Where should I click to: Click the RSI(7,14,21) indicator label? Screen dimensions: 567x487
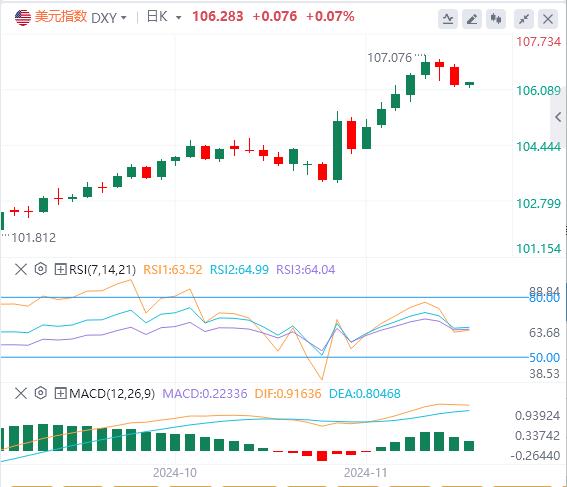(102, 270)
